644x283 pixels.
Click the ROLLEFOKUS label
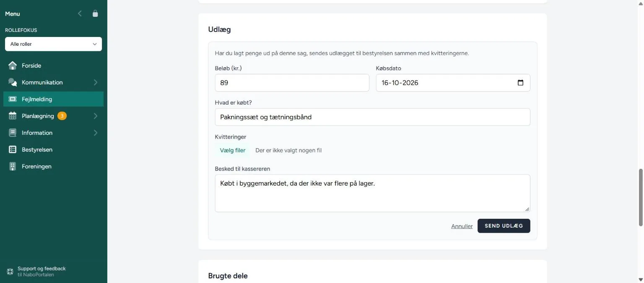pos(21,30)
